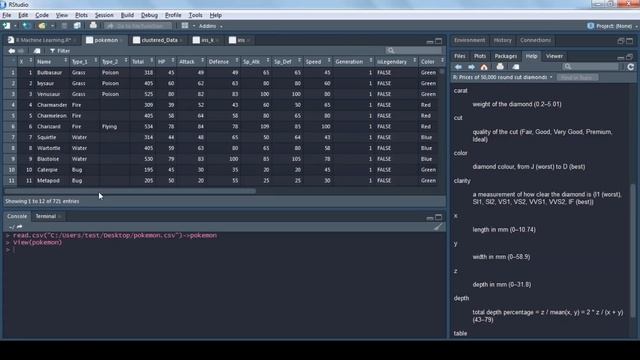Click the Find in Topic field
Screen dimensions: 640x360
coord(577,77)
